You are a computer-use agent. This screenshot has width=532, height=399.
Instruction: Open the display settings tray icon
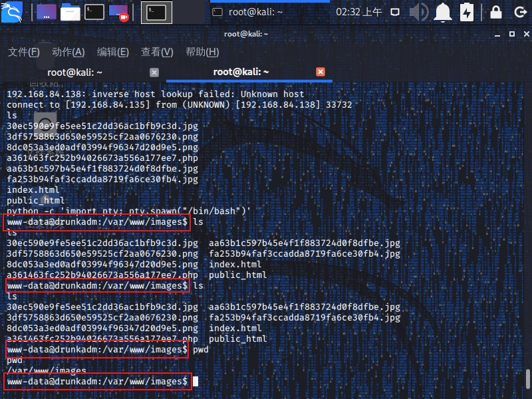395,13
